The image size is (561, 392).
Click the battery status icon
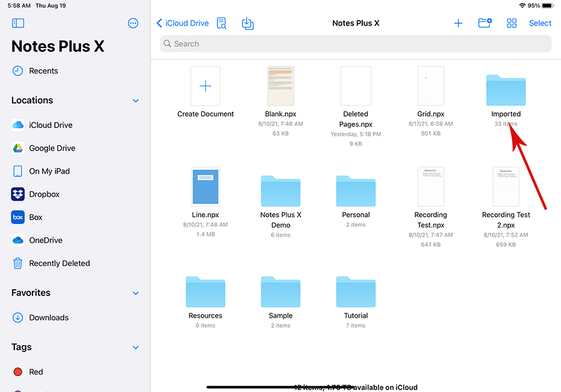548,6
